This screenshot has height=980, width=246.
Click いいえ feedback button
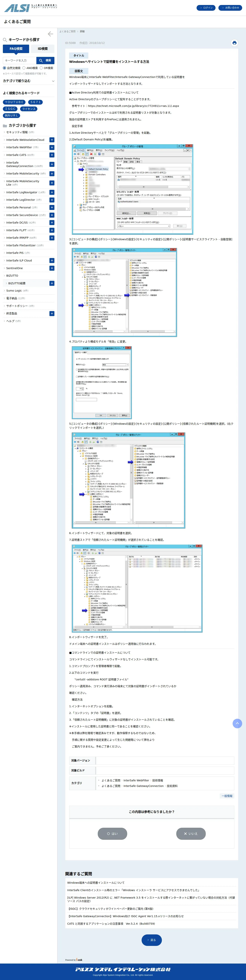[x=191, y=833]
